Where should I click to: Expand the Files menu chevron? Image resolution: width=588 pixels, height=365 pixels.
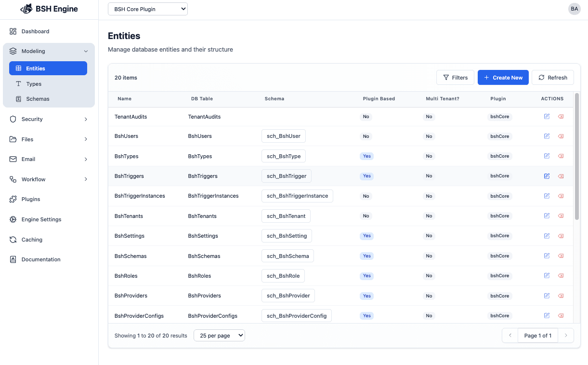click(86, 139)
